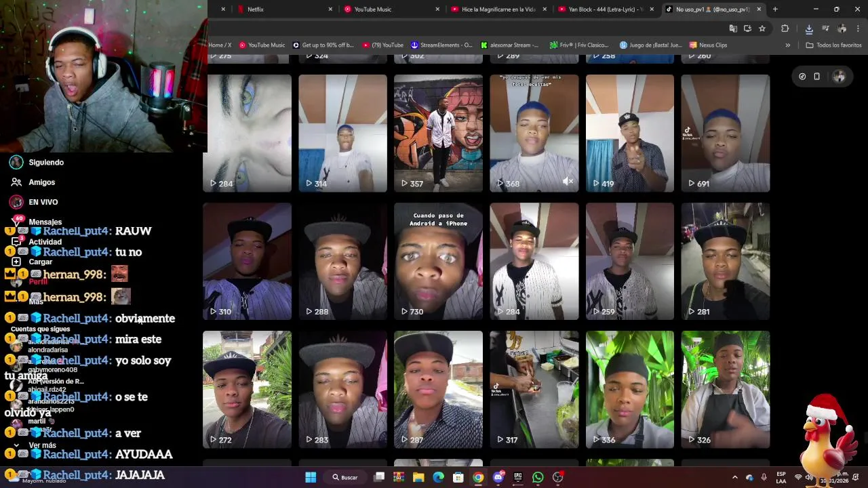This screenshot has height=488, width=868.
Task: Open the TikTok get-coins icon
Action: (802, 77)
